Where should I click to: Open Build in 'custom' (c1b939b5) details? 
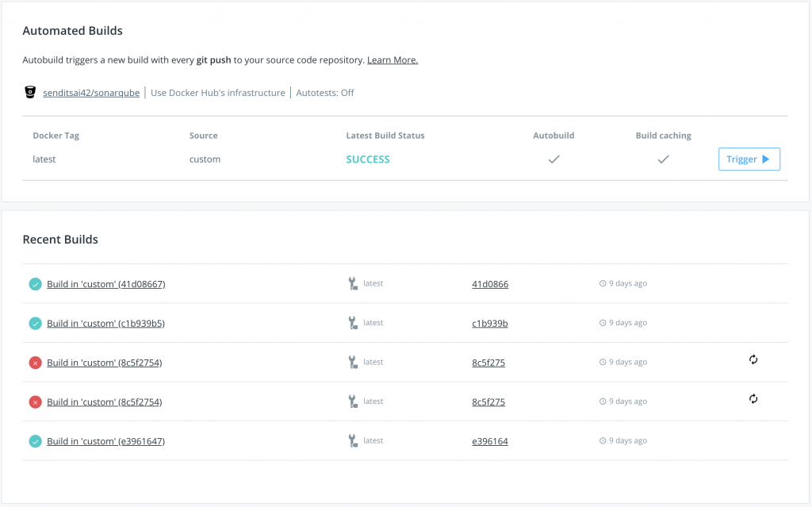(105, 324)
